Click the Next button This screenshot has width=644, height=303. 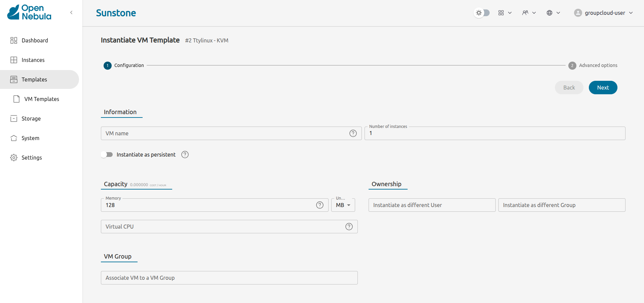point(602,87)
